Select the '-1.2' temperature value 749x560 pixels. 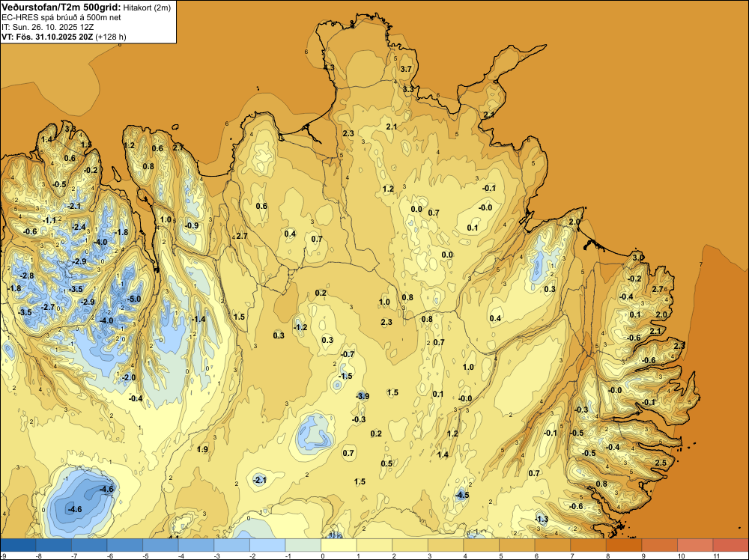pos(300,327)
